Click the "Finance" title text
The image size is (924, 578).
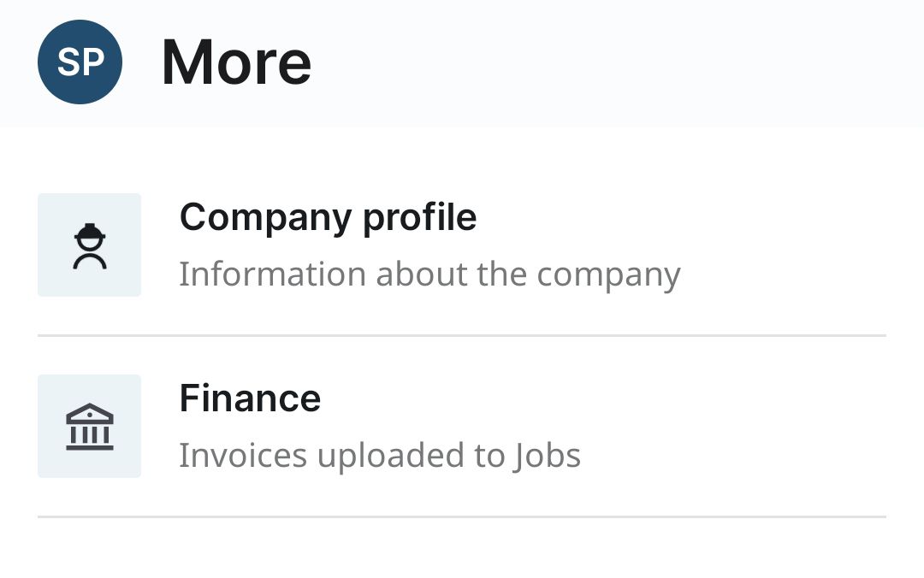[x=250, y=398]
